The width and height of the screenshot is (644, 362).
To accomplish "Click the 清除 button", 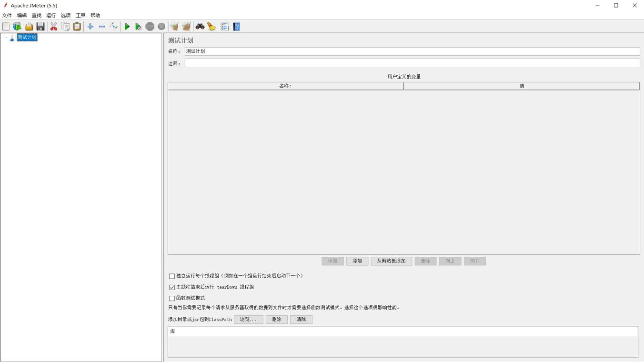I will (x=302, y=320).
